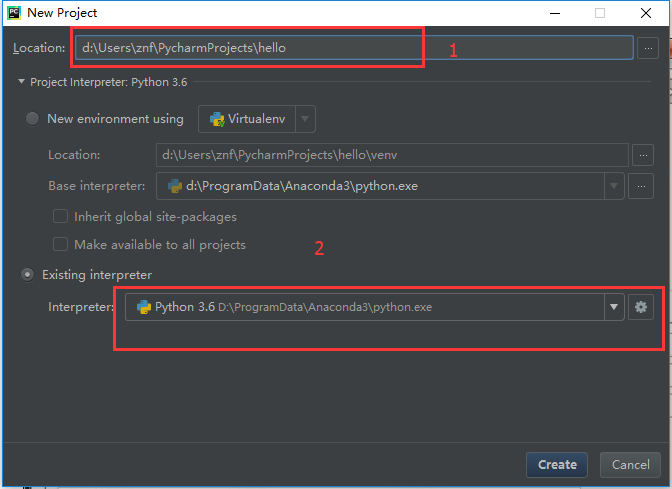Enable Inherit global site-packages checkbox

[60, 216]
